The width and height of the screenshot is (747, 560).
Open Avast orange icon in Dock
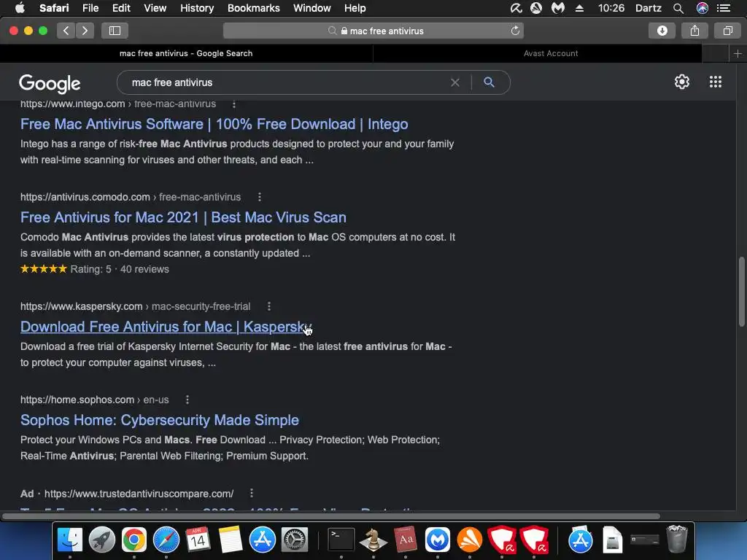click(470, 540)
